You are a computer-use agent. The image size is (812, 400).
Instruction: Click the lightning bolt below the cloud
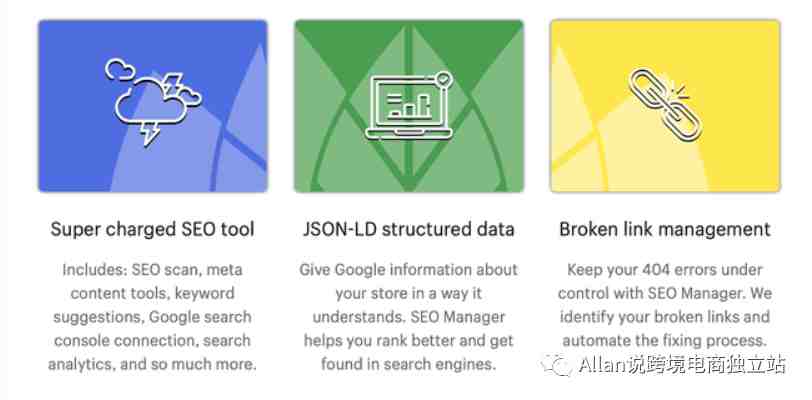pos(150,134)
